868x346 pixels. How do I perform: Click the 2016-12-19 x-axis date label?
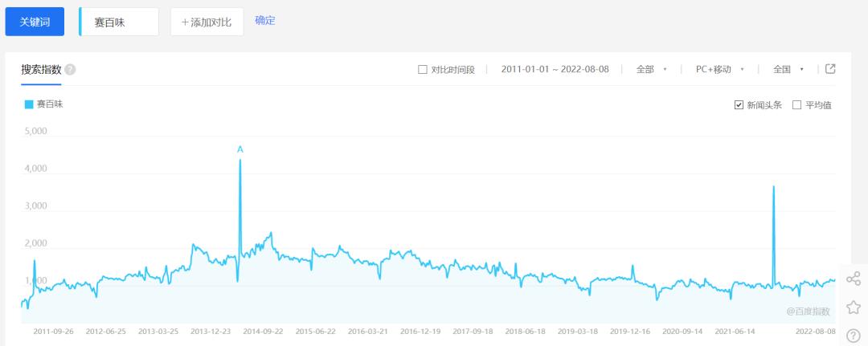(x=420, y=332)
